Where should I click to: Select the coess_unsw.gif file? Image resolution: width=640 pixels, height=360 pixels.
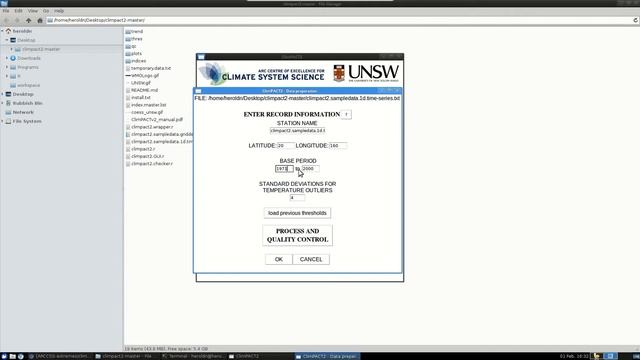147,112
